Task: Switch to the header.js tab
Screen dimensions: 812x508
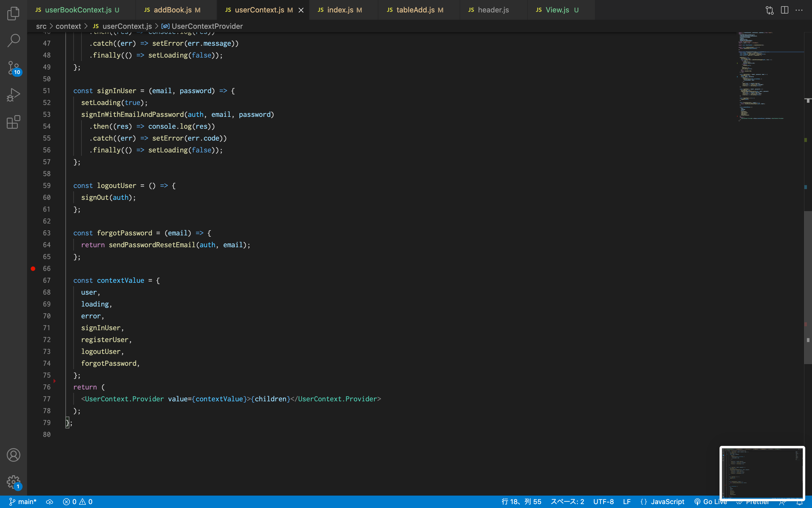Action: pos(493,10)
